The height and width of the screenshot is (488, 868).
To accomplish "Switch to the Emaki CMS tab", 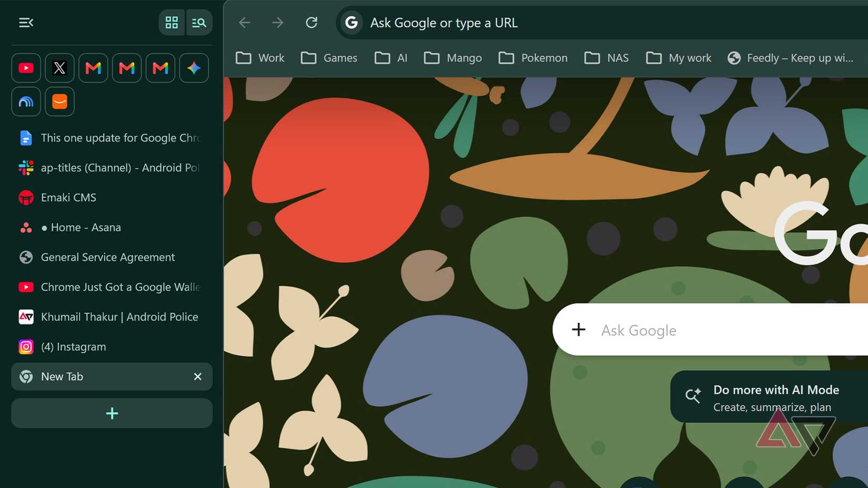I will click(112, 198).
